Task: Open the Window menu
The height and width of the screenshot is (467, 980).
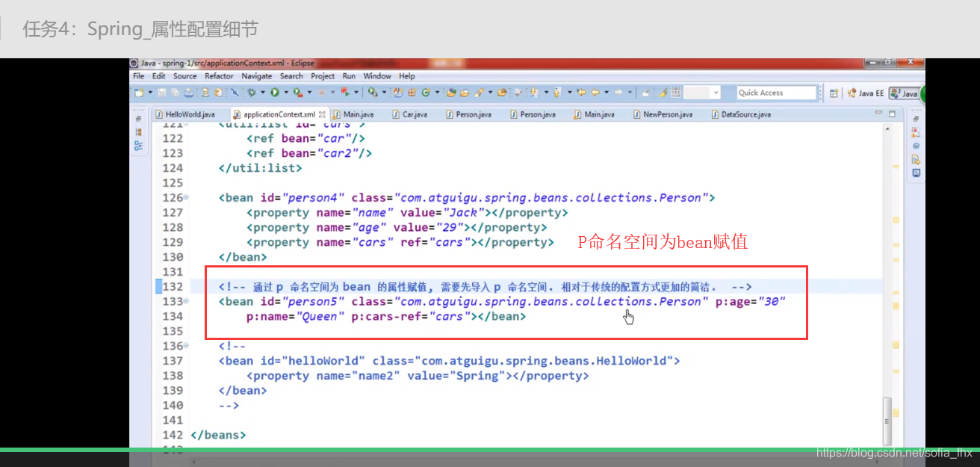Action: 377,76
